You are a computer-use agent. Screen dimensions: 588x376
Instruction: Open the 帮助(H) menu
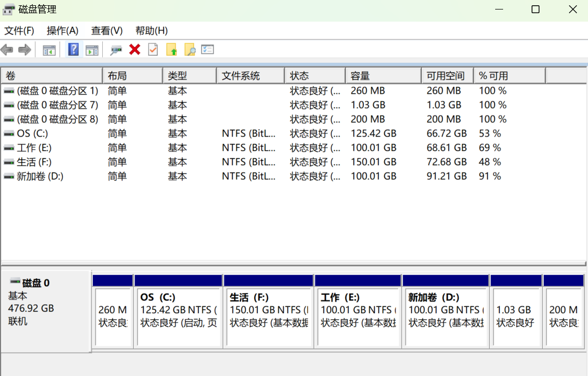151,31
